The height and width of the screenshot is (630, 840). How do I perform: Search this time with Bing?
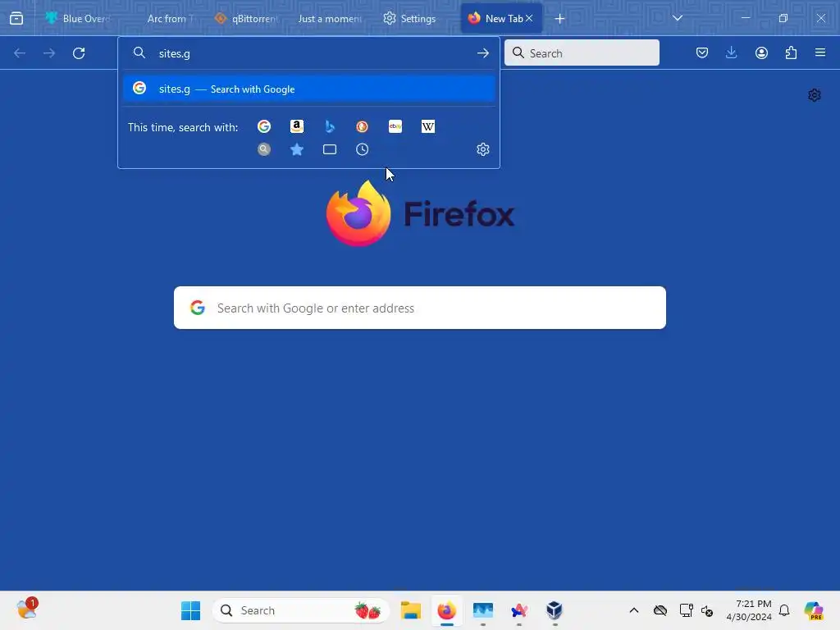click(330, 126)
